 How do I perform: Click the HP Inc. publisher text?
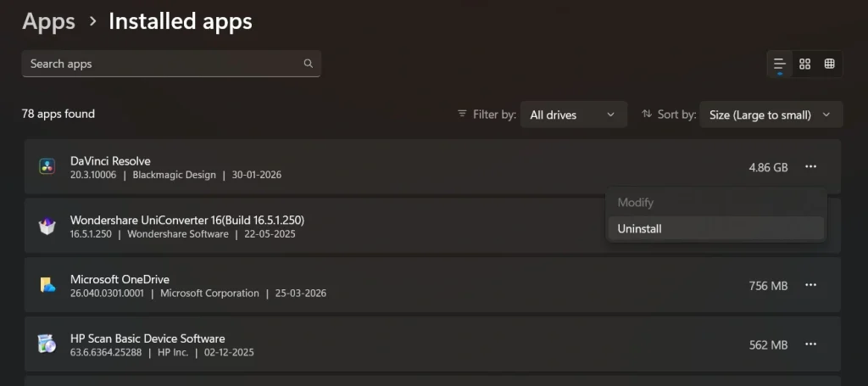(x=173, y=352)
